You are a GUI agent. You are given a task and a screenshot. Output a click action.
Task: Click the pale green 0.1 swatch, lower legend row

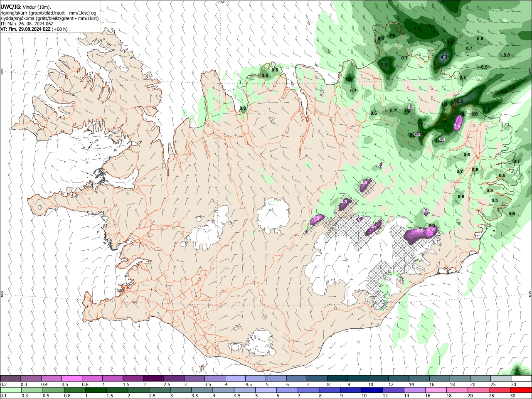click(10, 390)
